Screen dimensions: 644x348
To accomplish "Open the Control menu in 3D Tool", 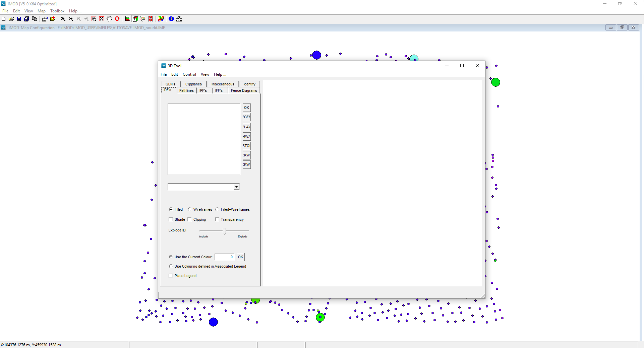I will point(189,74).
